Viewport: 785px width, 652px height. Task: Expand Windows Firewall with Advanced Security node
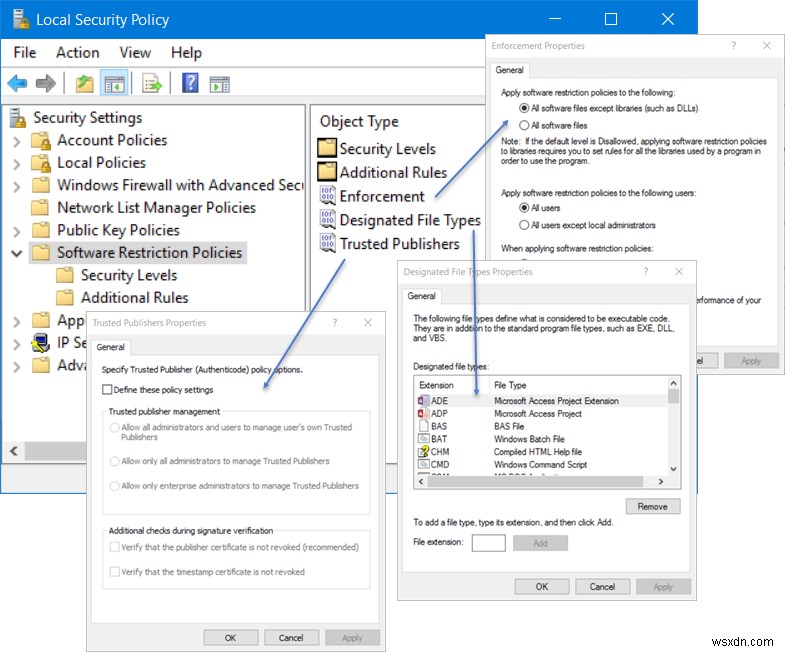click(17, 186)
